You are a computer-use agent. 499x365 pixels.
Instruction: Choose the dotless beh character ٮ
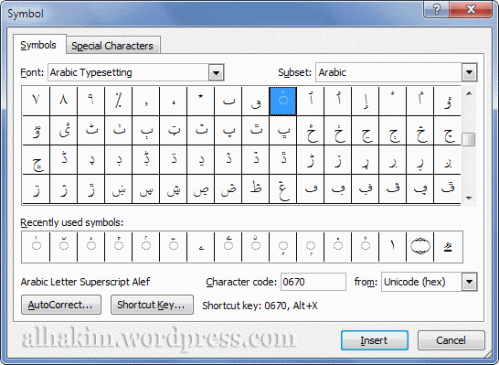click(228, 101)
